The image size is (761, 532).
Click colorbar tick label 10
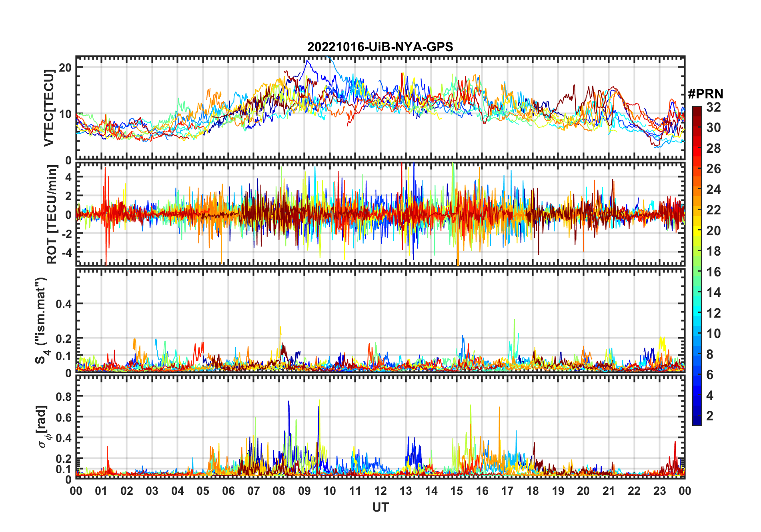[x=713, y=334]
